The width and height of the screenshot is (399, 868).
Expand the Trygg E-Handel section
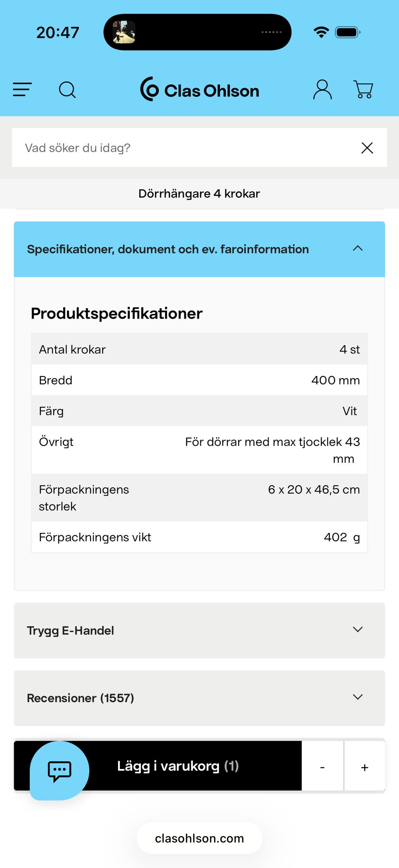199,631
